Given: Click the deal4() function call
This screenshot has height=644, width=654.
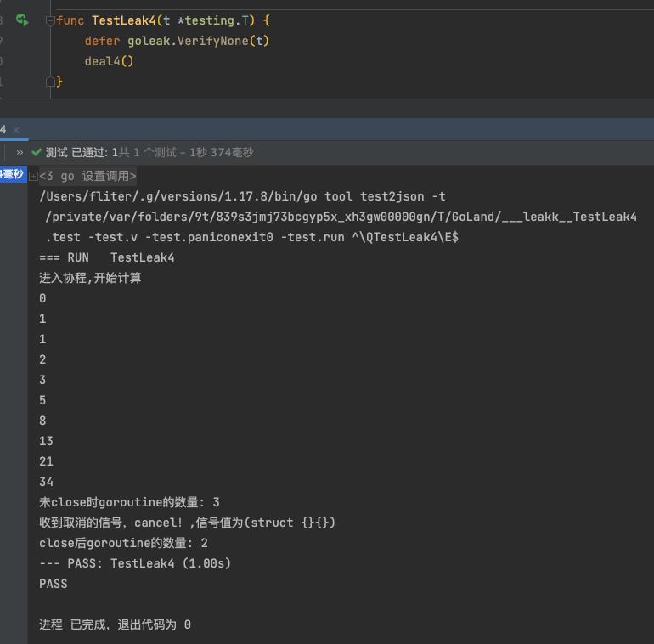Looking at the screenshot, I should [x=110, y=61].
